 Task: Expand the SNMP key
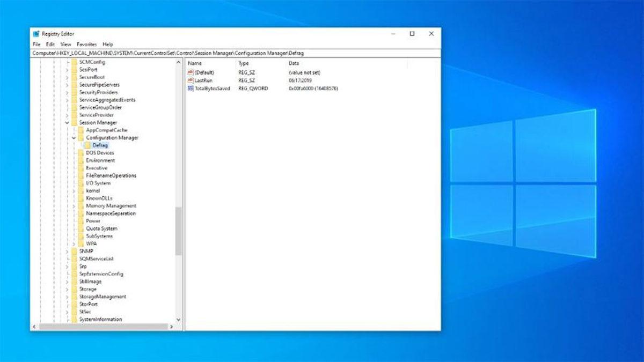click(66, 250)
